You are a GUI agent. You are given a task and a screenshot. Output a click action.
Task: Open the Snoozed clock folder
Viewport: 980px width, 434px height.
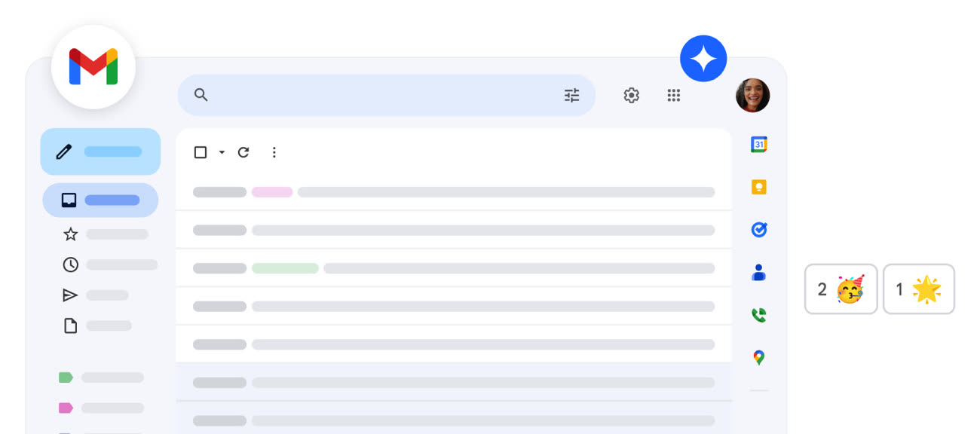(x=71, y=264)
